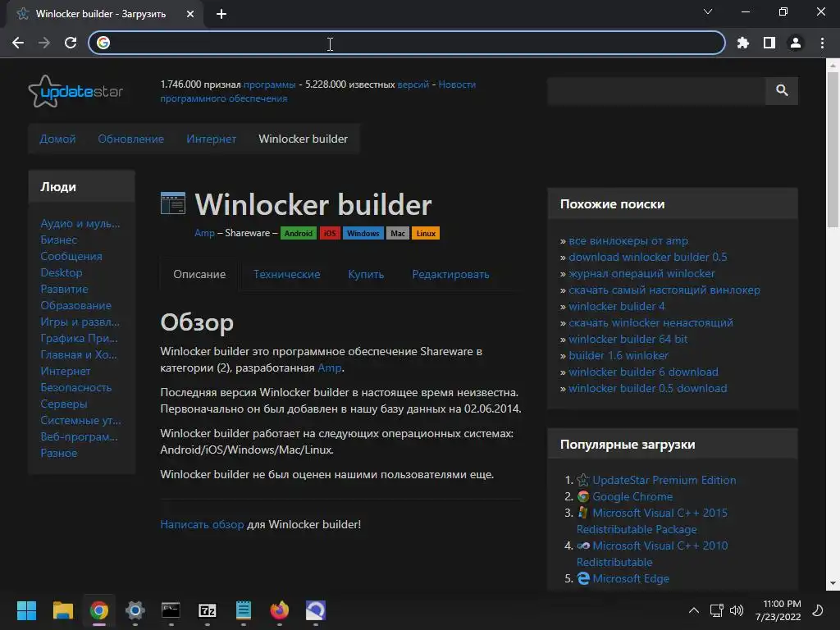The height and width of the screenshot is (630, 840).
Task: Click 'все винлокеры от amp' search link
Action: click(x=628, y=241)
